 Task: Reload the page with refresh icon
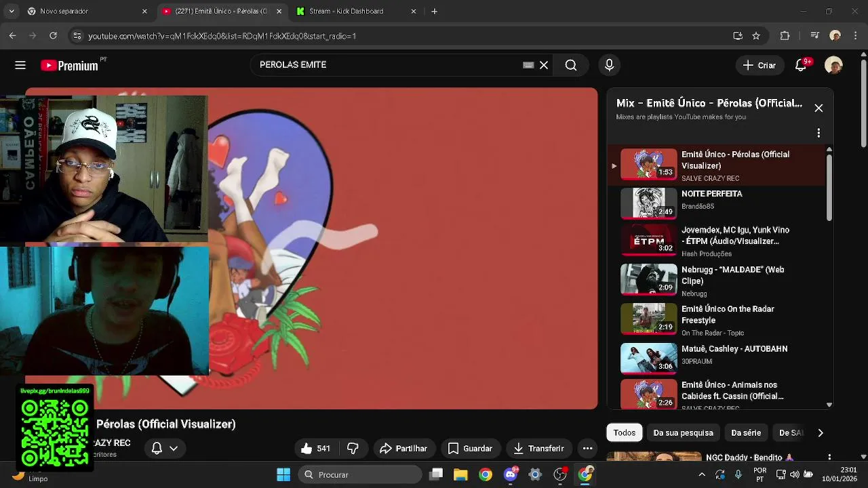coord(53,36)
